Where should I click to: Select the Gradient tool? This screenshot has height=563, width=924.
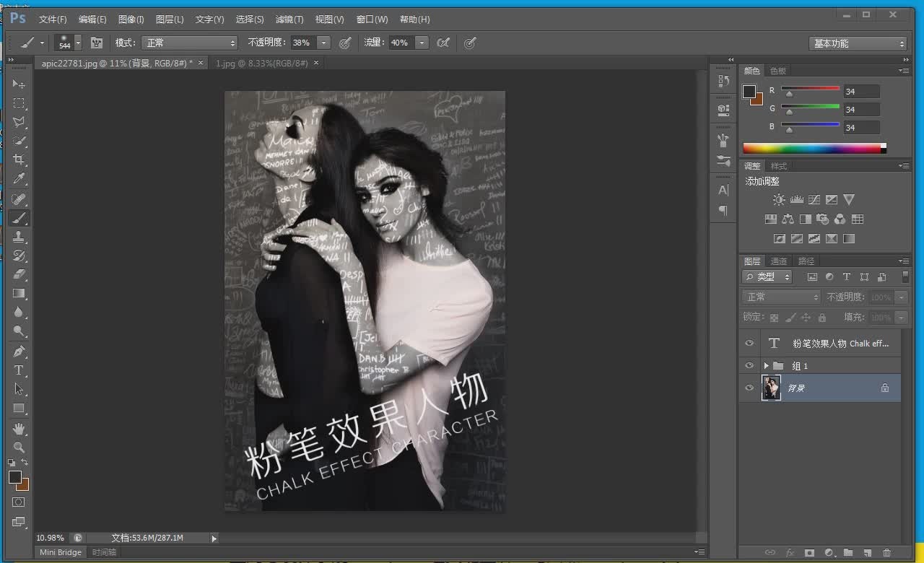pos(19,293)
